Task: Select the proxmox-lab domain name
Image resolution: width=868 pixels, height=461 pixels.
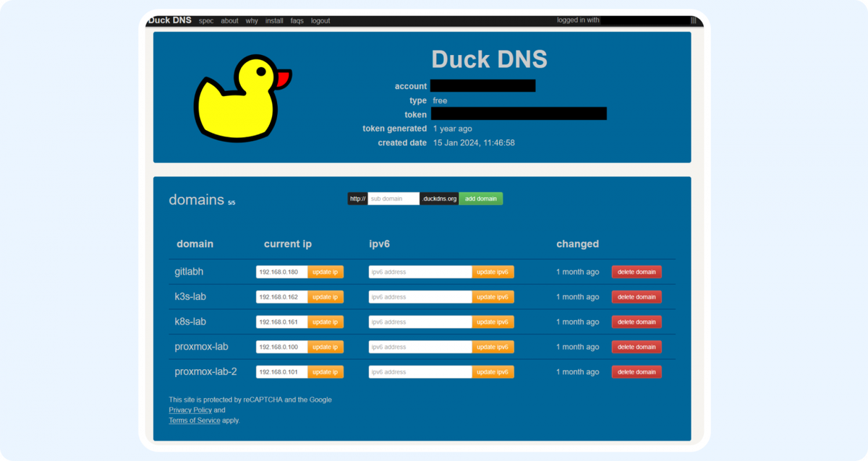Action: point(201,347)
